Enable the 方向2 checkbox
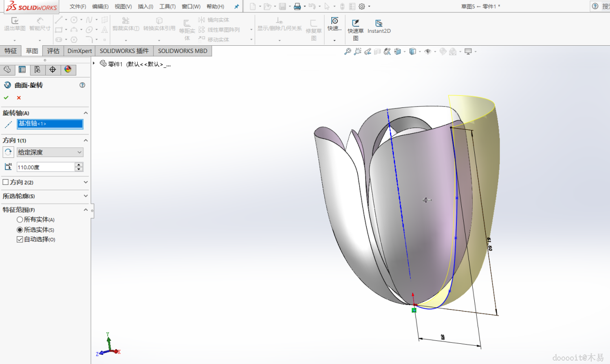The image size is (610, 364). [6, 182]
